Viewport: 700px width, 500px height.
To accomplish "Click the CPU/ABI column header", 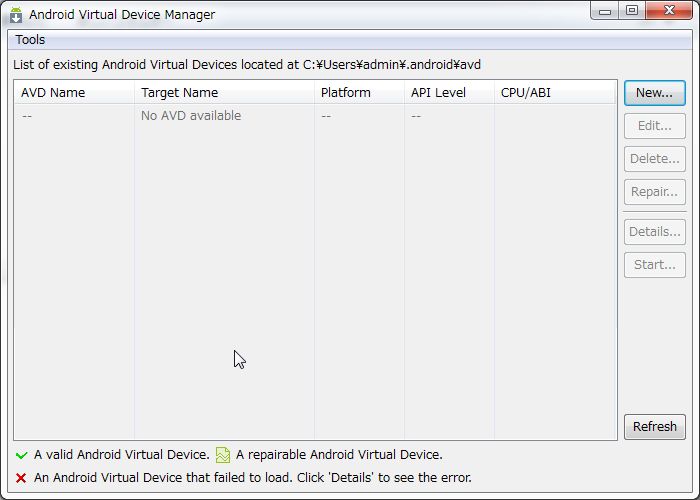I will pyautogui.click(x=555, y=92).
